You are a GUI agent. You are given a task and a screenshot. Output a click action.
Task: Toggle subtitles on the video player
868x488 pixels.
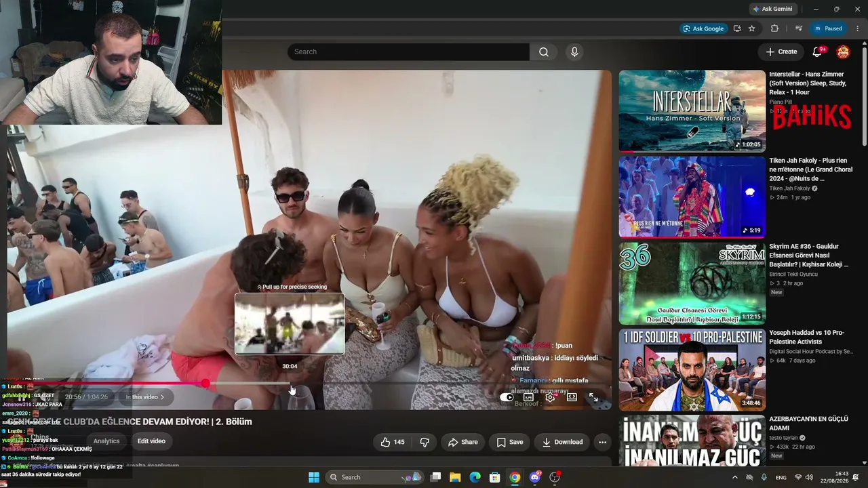click(528, 397)
